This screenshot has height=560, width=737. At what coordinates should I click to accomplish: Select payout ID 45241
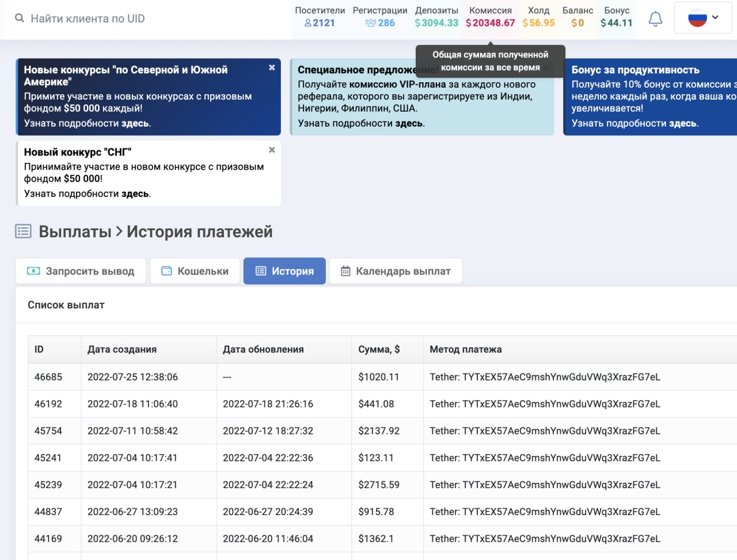click(48, 458)
